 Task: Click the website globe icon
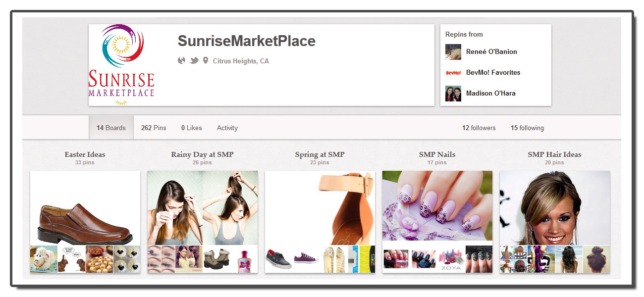point(181,61)
